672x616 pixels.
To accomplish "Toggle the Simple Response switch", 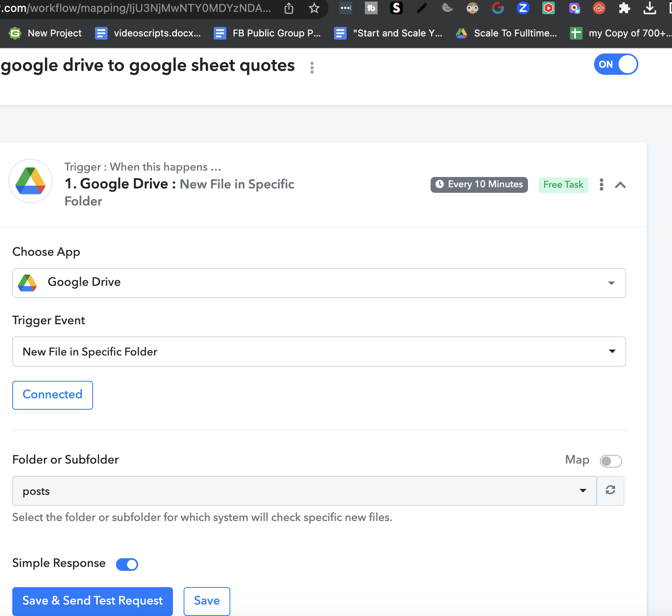I will pyautogui.click(x=127, y=564).
